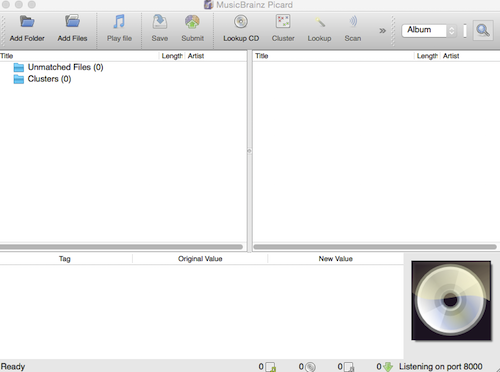Click the Add Folder toolbar icon
Image resolution: width=500 pixels, height=372 pixels.
pyautogui.click(x=27, y=22)
